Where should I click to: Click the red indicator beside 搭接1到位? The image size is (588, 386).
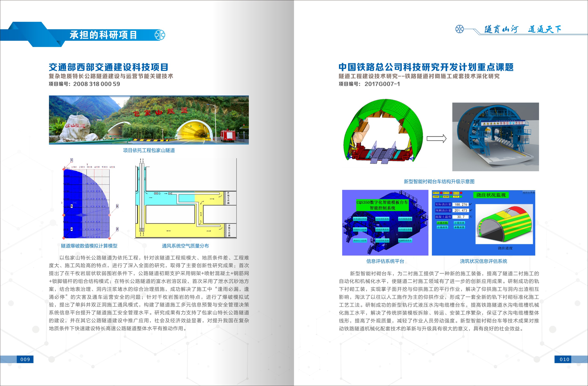441,193
